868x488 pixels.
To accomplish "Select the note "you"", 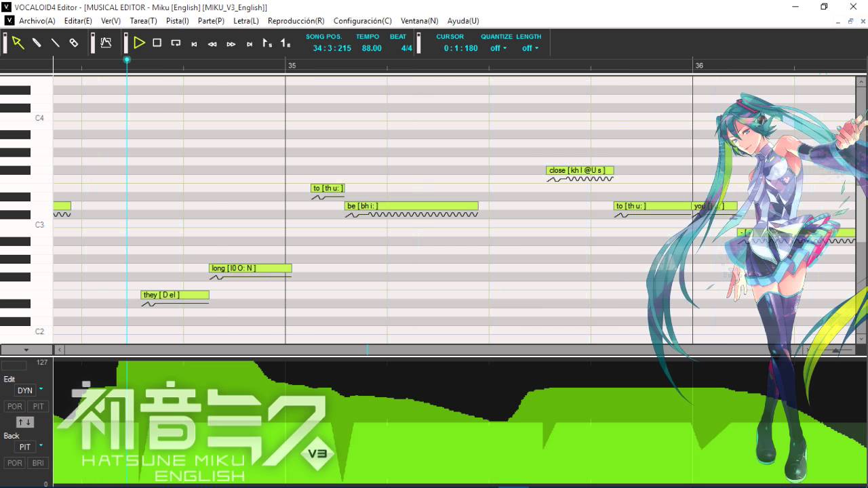I will point(715,206).
